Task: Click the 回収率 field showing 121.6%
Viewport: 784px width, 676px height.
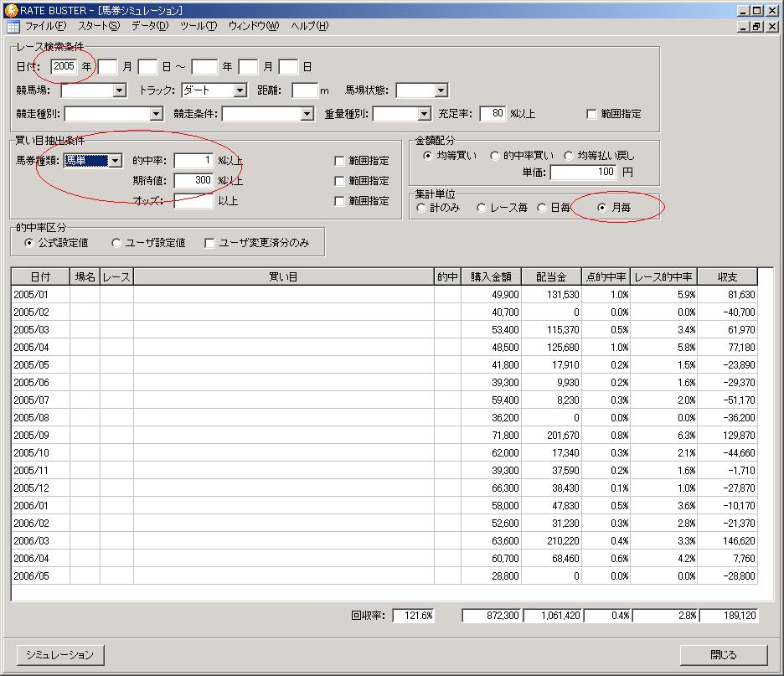Action: pyautogui.click(x=414, y=616)
